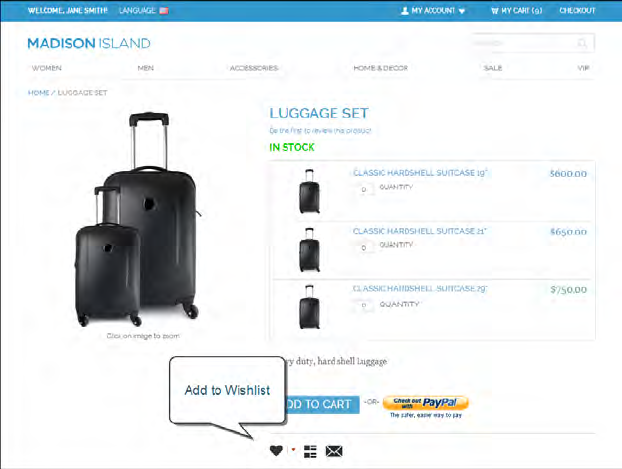The width and height of the screenshot is (622, 469).
Task: Click Be the first to review link
Action: (x=321, y=131)
